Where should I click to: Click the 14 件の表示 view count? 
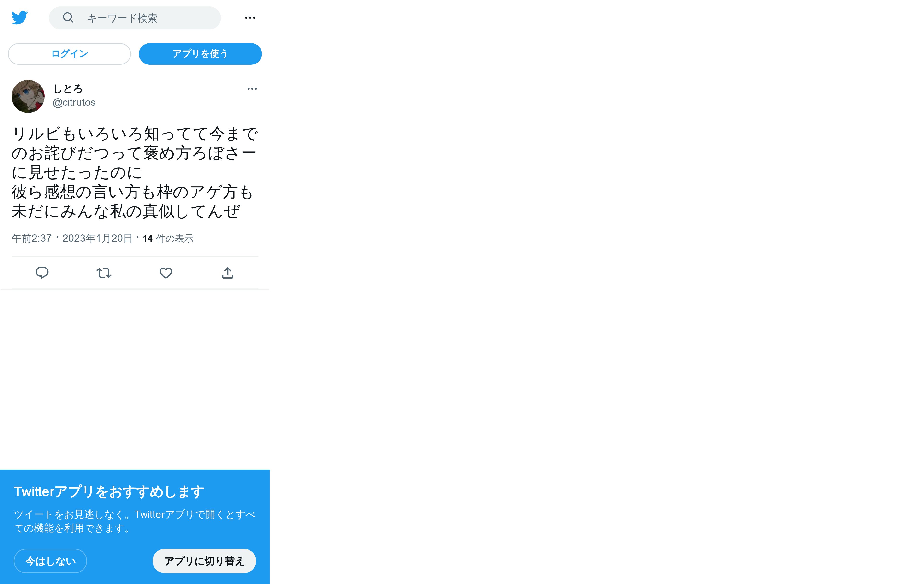pyautogui.click(x=168, y=239)
